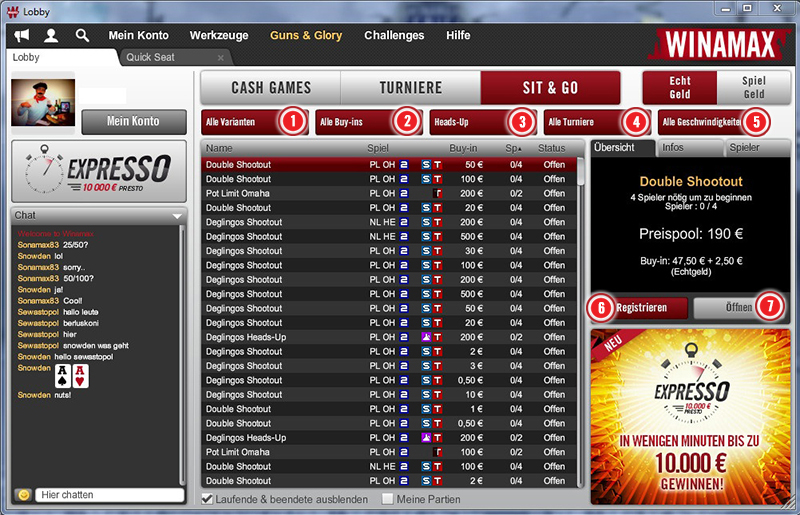Open the emoji smiley picker in chat
This screenshot has height=515, width=800.
point(23,495)
